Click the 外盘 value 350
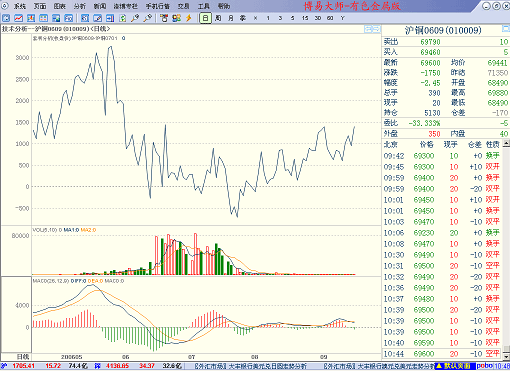The height and width of the screenshot is (371, 510). [434, 134]
